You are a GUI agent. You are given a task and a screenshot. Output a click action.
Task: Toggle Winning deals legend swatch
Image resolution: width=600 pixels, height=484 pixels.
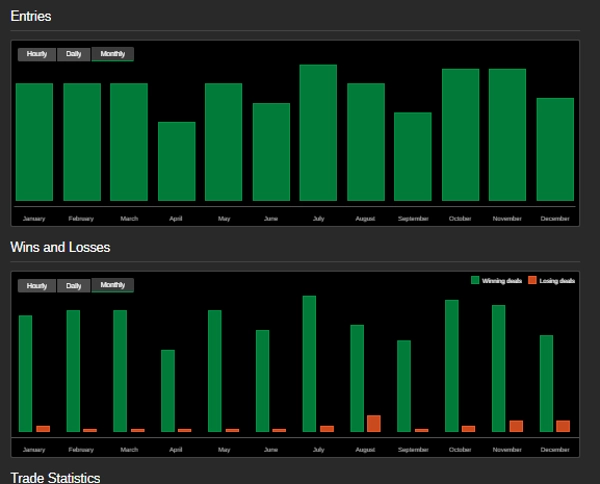click(x=475, y=280)
